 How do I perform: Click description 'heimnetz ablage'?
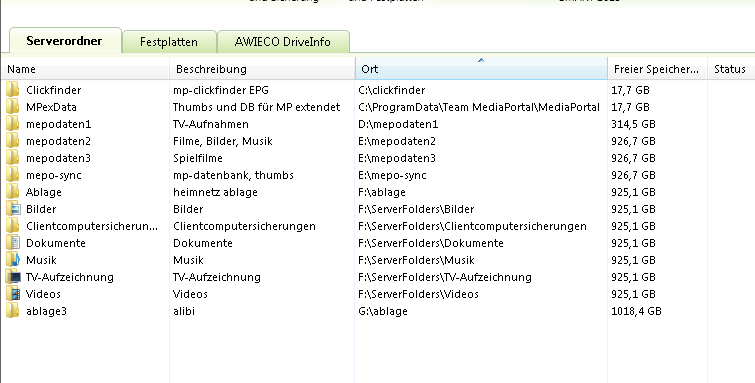click(x=215, y=192)
